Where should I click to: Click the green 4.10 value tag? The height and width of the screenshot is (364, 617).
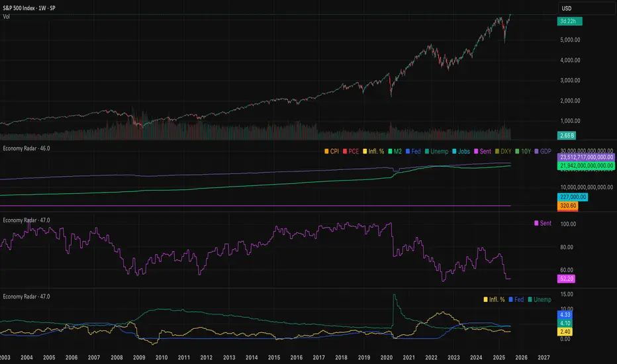coord(565,324)
